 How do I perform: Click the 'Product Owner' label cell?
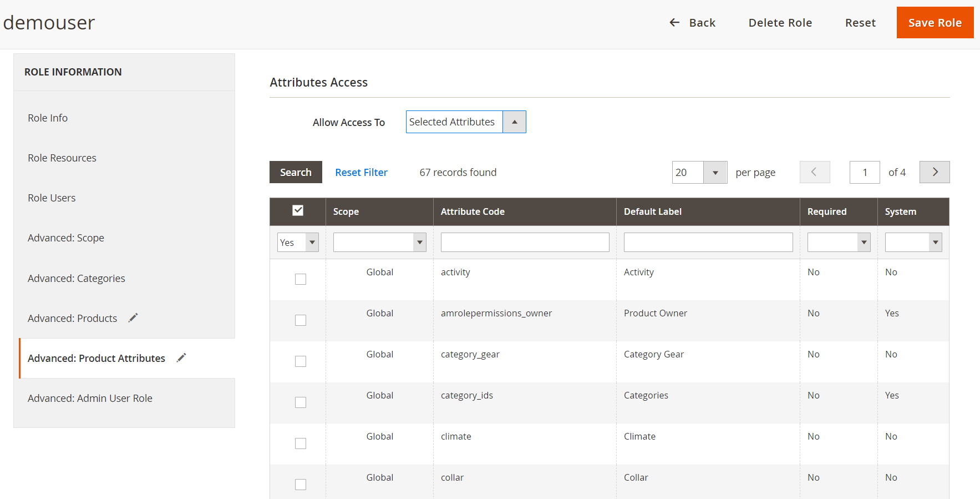656,313
